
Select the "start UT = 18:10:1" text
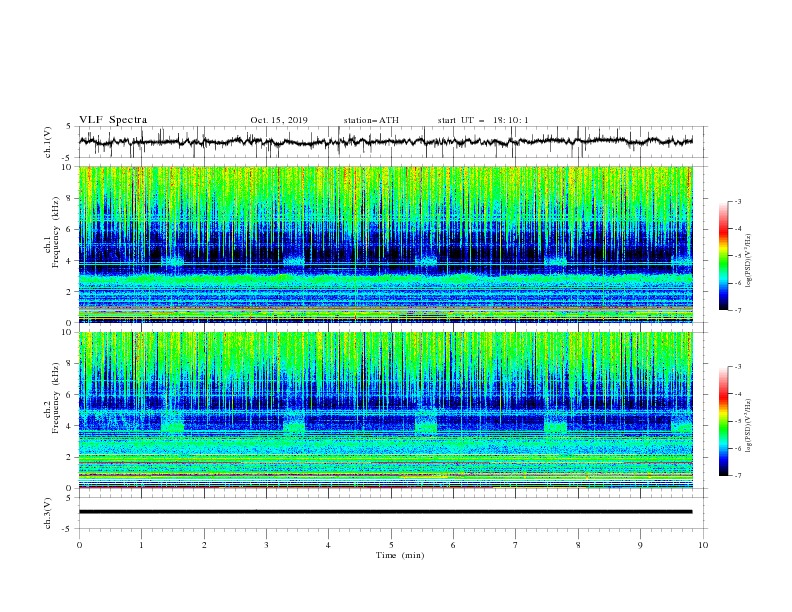pyautogui.click(x=483, y=120)
